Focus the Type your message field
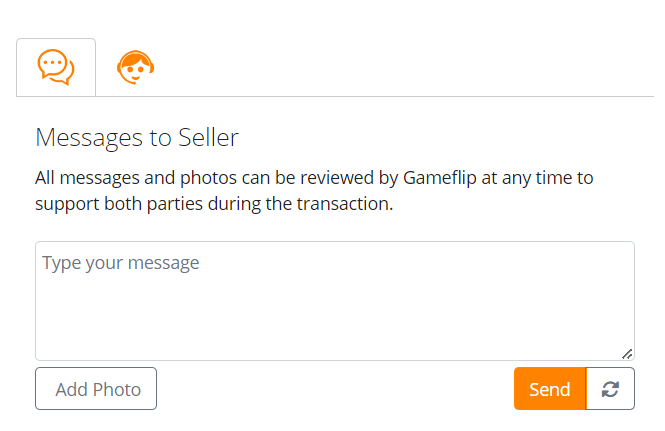 [334, 300]
